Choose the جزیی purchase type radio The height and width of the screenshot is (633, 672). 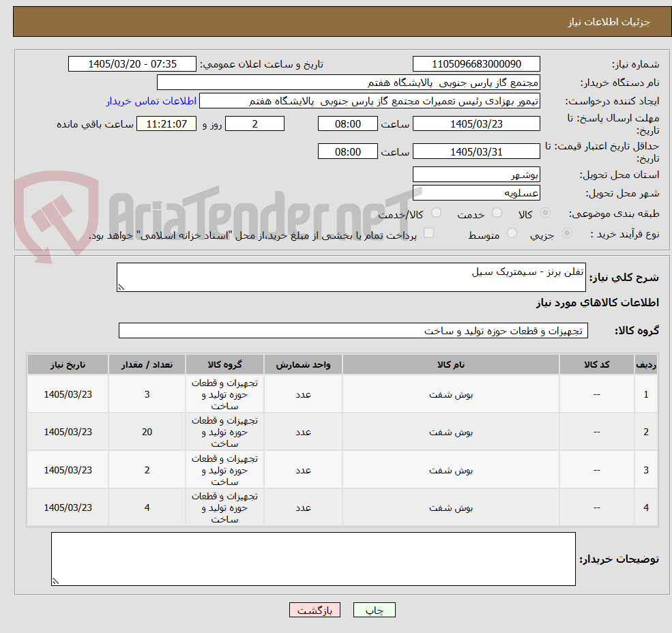[566, 233]
